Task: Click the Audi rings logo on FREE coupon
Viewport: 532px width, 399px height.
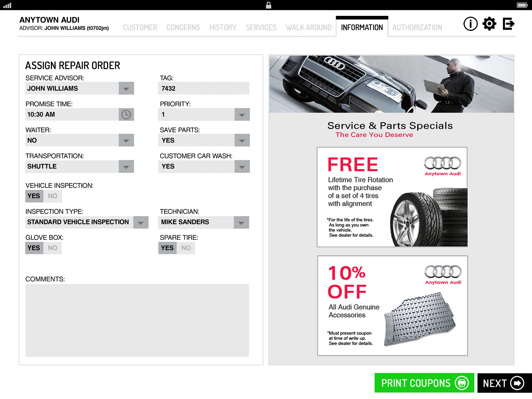Action: tap(443, 163)
